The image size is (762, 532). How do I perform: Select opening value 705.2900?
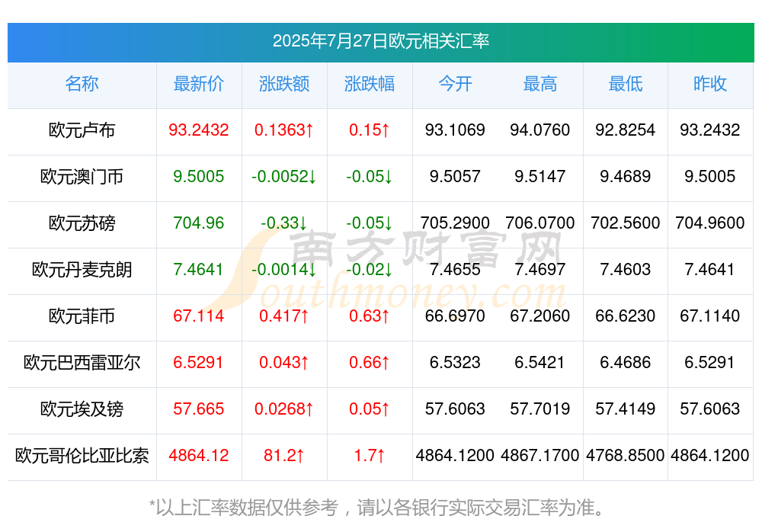click(455, 223)
